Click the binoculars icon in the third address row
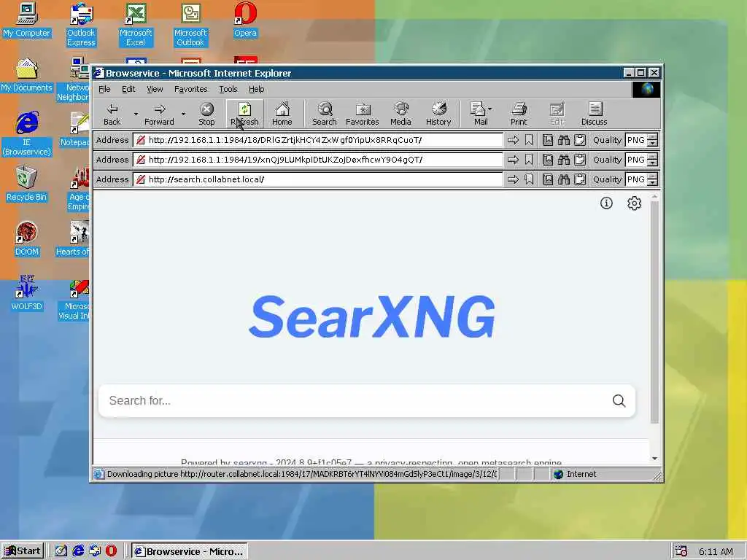 (564, 179)
